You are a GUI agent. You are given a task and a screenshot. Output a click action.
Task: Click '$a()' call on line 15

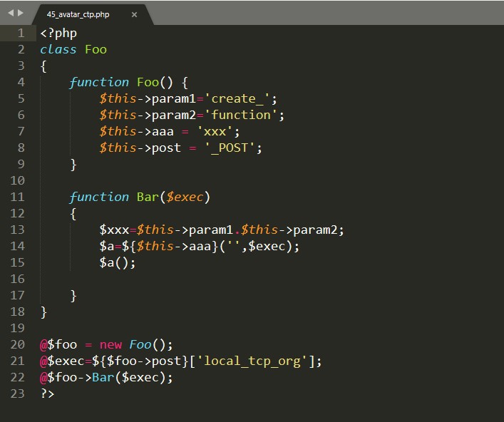coord(114,262)
